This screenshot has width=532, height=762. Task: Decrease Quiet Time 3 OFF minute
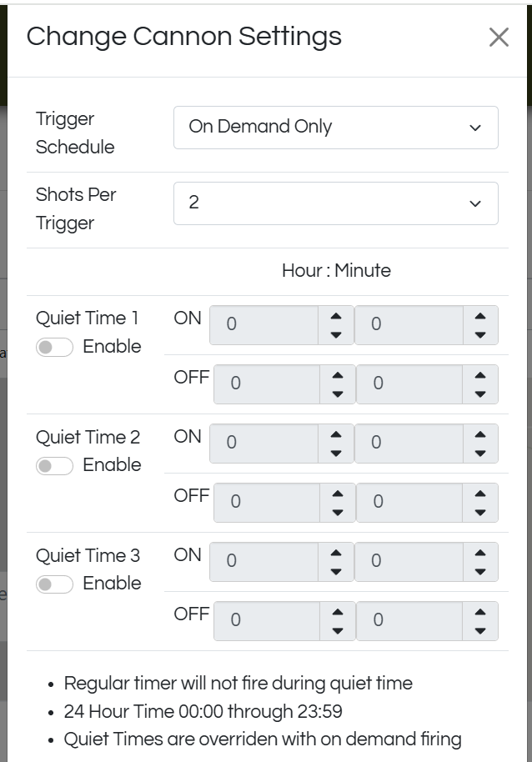tap(480, 630)
